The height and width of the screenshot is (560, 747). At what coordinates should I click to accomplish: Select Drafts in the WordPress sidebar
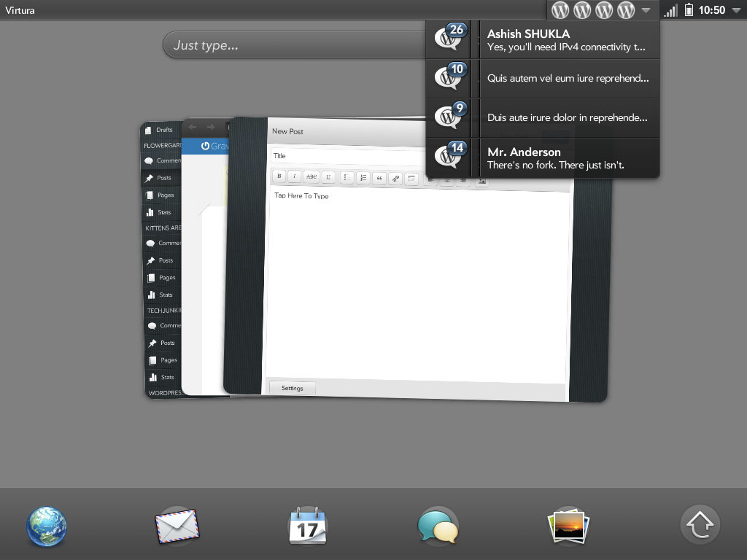coord(161,130)
